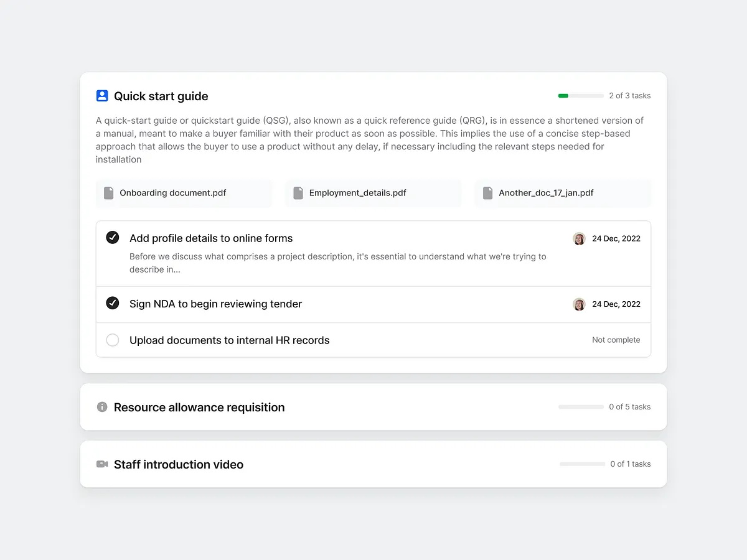Click the video camera icon for Staff introduction video
Viewport: 747px width, 560px height.
101,464
